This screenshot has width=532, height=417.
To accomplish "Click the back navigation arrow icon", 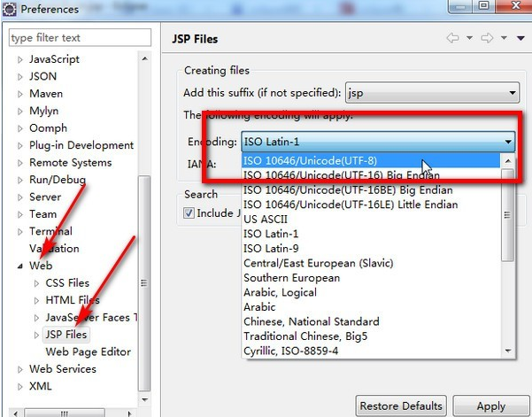I will tap(453, 38).
